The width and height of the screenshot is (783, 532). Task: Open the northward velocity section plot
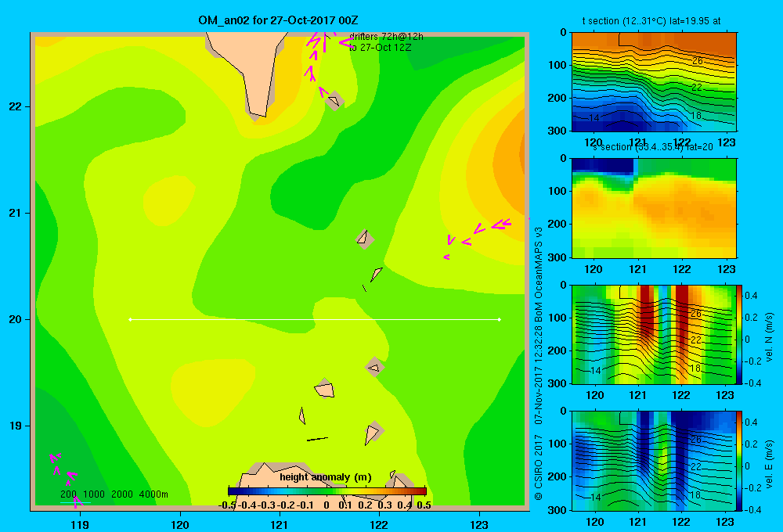(x=654, y=334)
